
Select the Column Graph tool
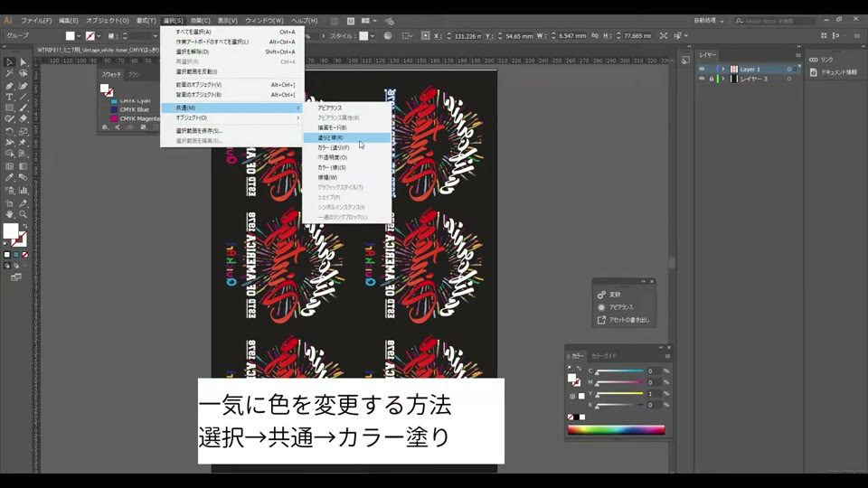24,191
